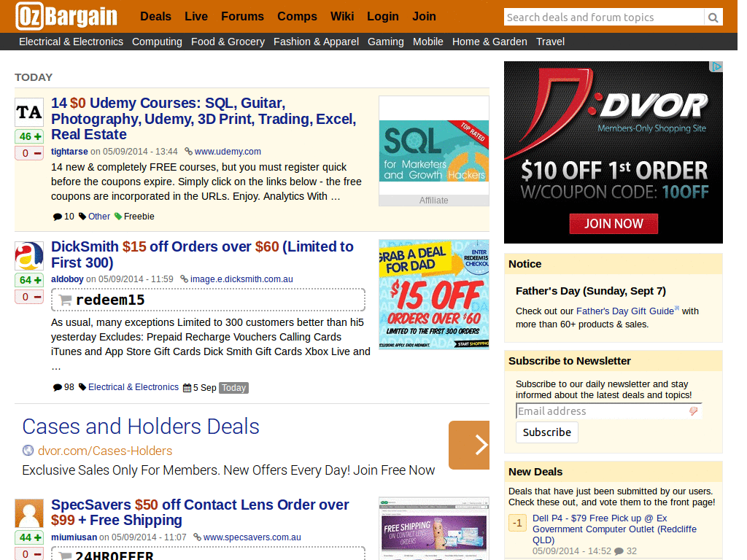Select the Travel category
747x560 pixels.
(550, 42)
